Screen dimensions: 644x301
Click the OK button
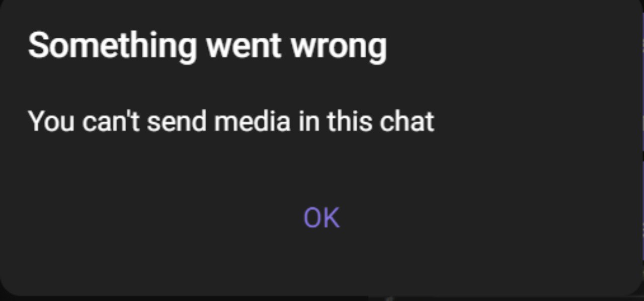321,217
